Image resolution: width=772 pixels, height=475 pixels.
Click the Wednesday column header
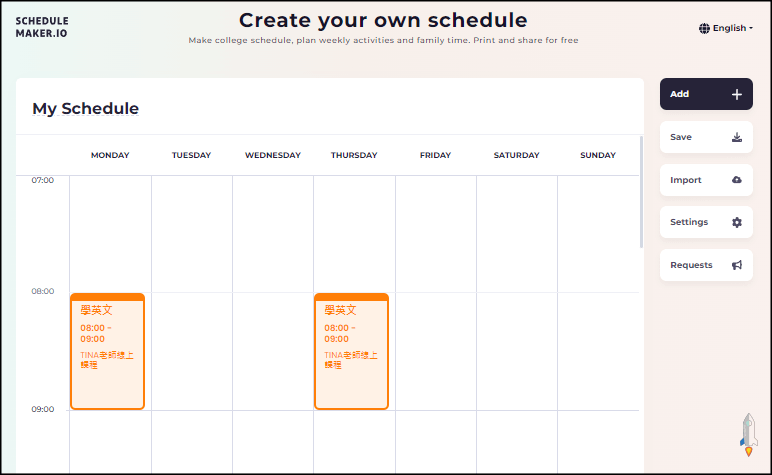(x=273, y=155)
